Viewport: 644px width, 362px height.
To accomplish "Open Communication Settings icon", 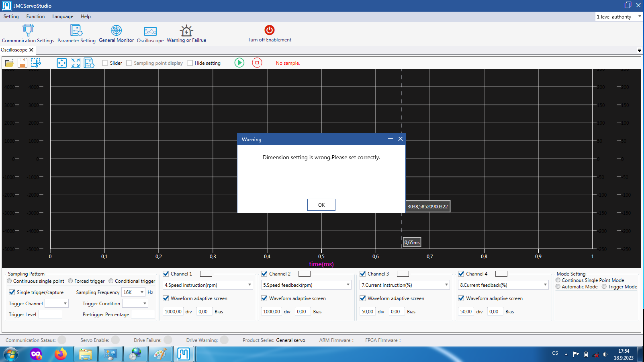I will (x=28, y=31).
